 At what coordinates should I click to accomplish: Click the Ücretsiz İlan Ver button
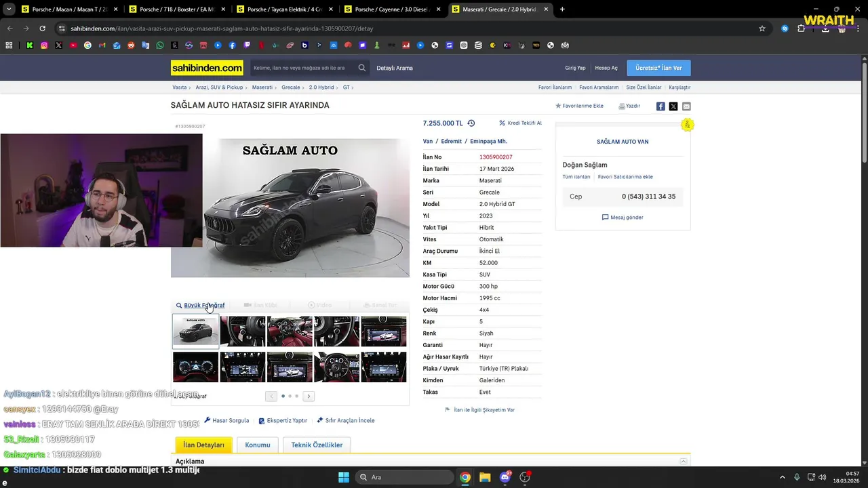click(x=658, y=68)
